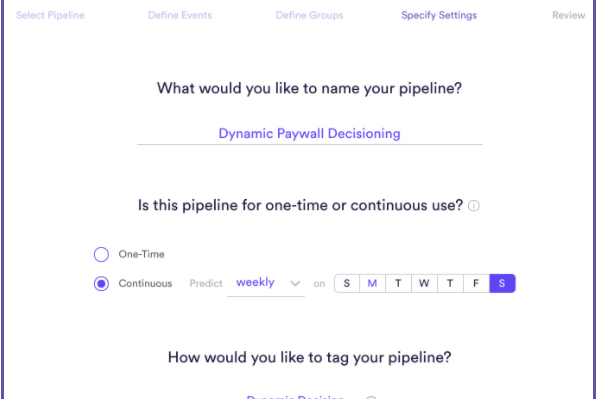This screenshot has height=399, width=598.
Task: Deselect the highlighted Saturday button
Action: click(x=502, y=283)
